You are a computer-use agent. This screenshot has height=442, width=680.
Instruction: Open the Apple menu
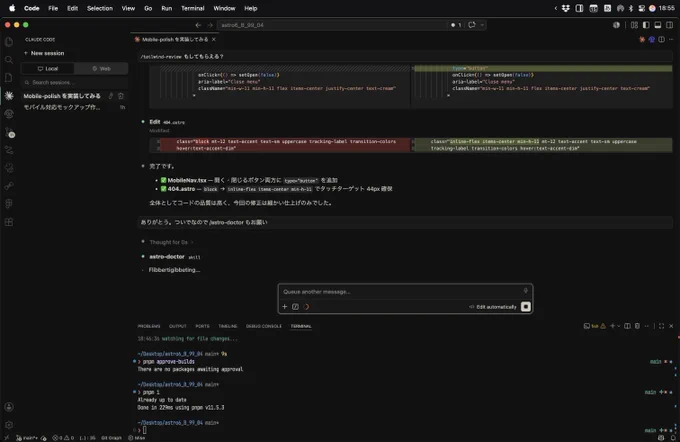12,8
